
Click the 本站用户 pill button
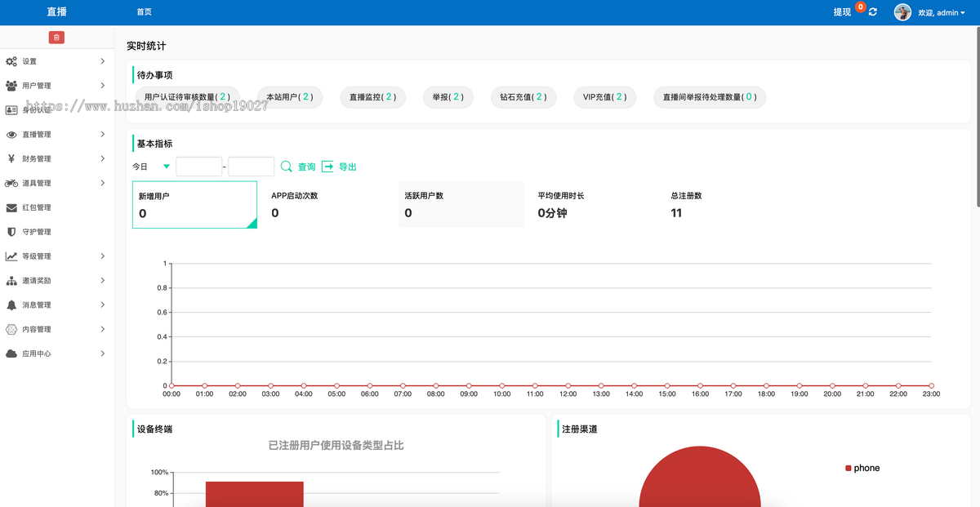(x=290, y=97)
